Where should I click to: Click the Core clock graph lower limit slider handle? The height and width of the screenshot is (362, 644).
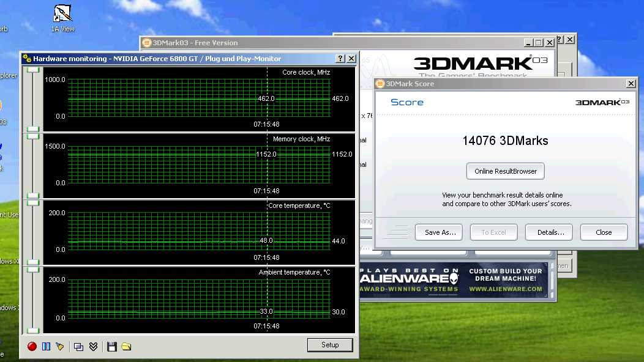coord(33,129)
